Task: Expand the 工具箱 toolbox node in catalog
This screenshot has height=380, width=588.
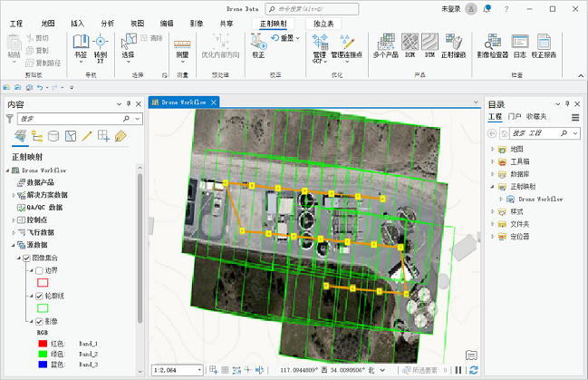Action: (x=493, y=161)
